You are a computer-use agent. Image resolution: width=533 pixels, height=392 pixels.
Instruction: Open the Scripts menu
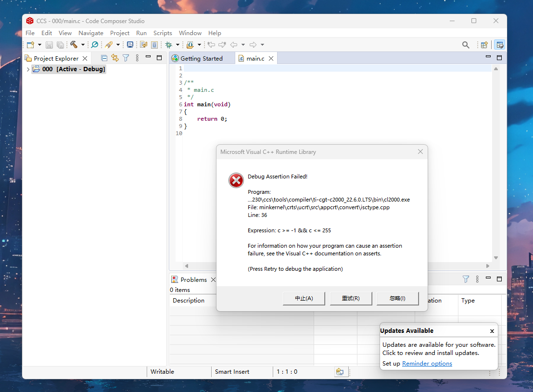tap(163, 33)
